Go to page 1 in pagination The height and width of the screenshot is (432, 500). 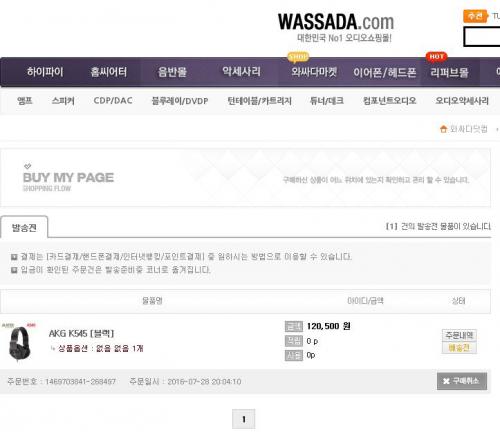pyautogui.click(x=244, y=419)
